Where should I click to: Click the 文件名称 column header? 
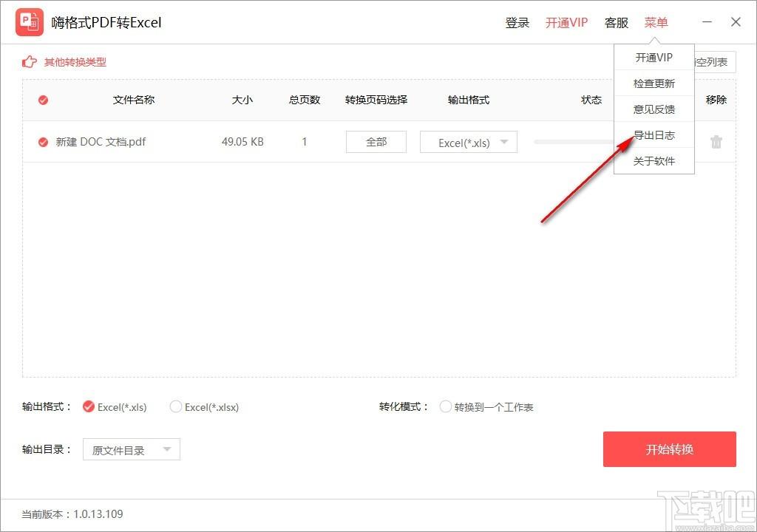(134, 100)
